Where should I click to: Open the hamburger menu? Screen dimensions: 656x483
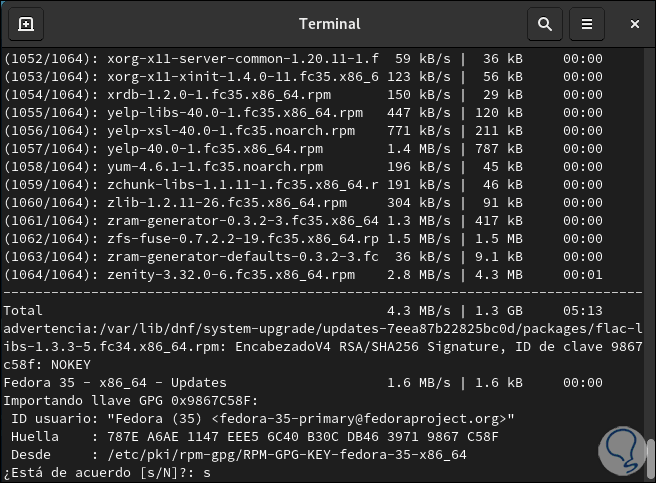587,24
